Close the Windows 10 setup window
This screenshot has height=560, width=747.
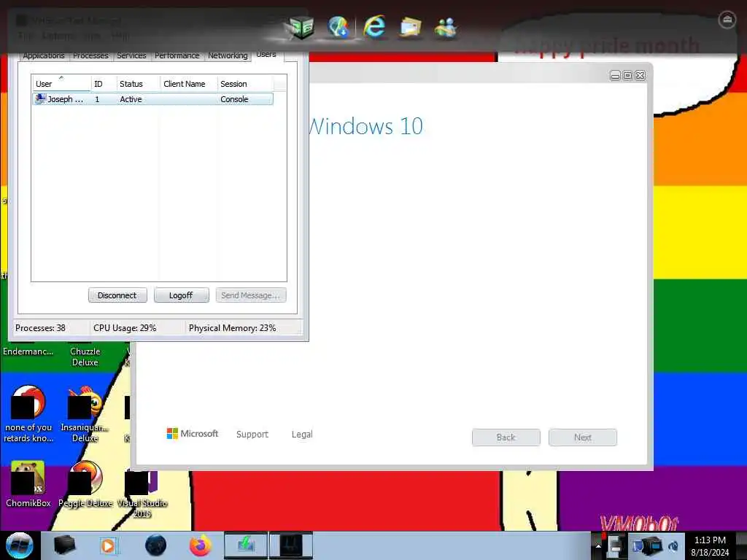(x=640, y=76)
